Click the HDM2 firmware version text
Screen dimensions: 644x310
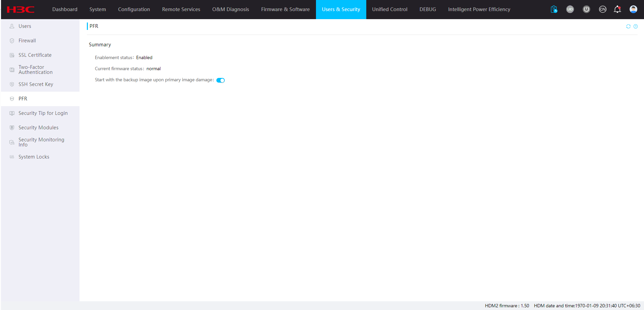point(507,306)
